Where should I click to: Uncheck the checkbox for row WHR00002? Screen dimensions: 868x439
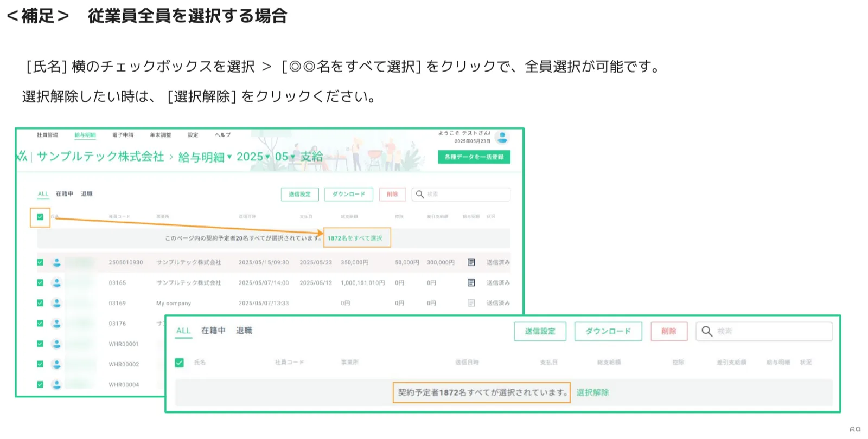40,364
